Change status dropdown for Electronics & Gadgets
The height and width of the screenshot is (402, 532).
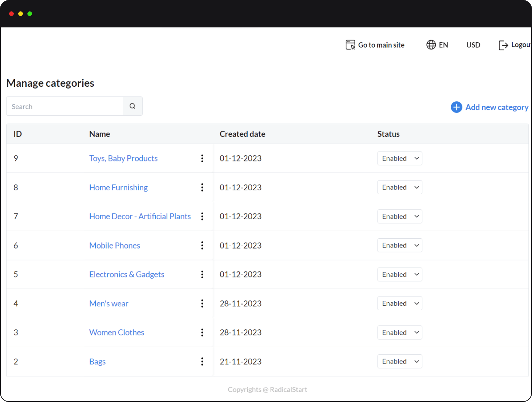(x=399, y=274)
